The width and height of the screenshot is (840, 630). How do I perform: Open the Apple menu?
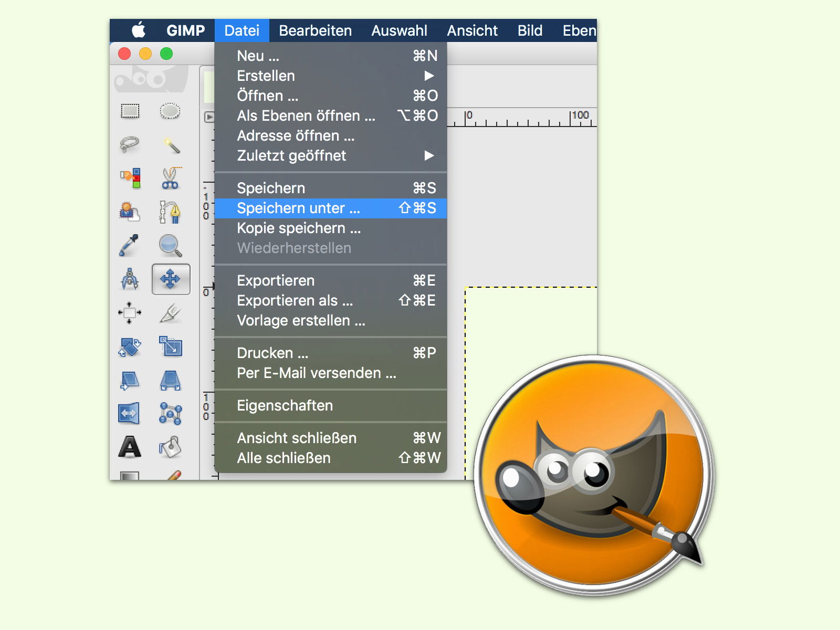(139, 30)
